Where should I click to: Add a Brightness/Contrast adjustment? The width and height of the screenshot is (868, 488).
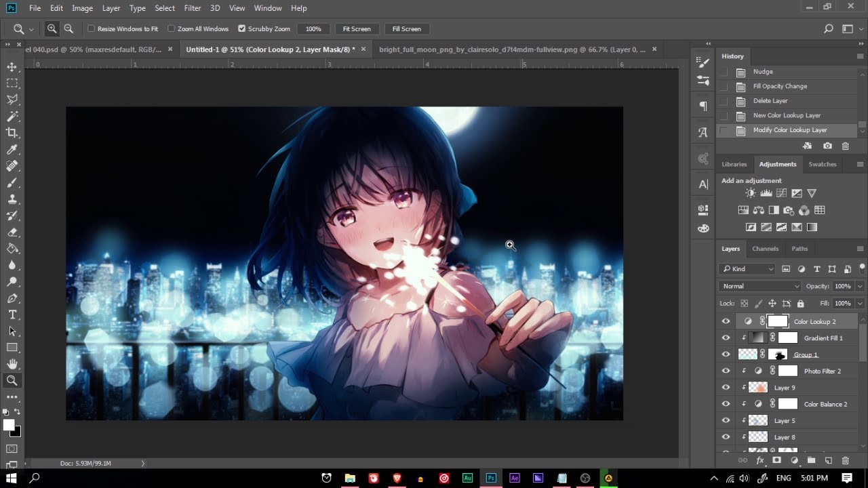(x=751, y=193)
